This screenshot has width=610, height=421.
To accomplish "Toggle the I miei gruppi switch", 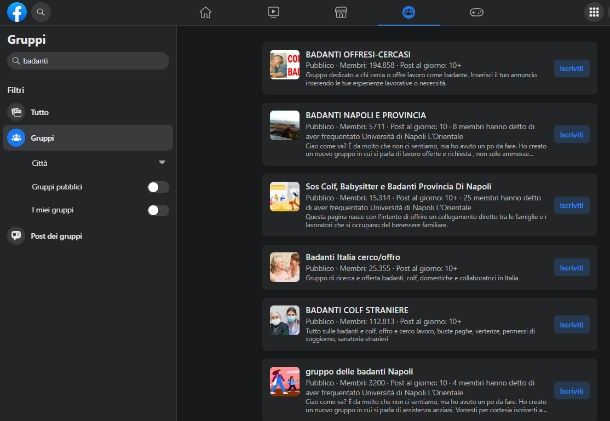I will pos(158,210).
